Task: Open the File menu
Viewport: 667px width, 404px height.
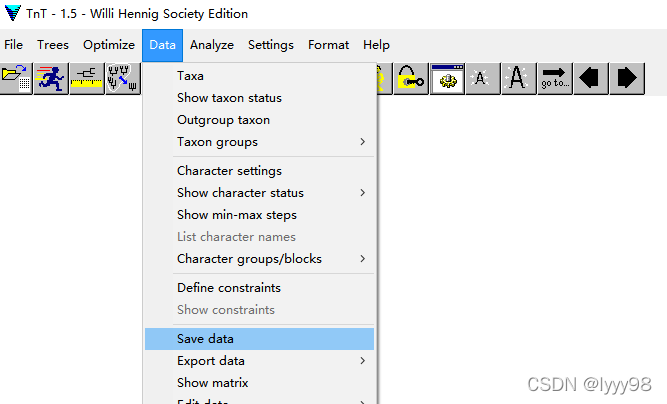Action: pos(14,45)
